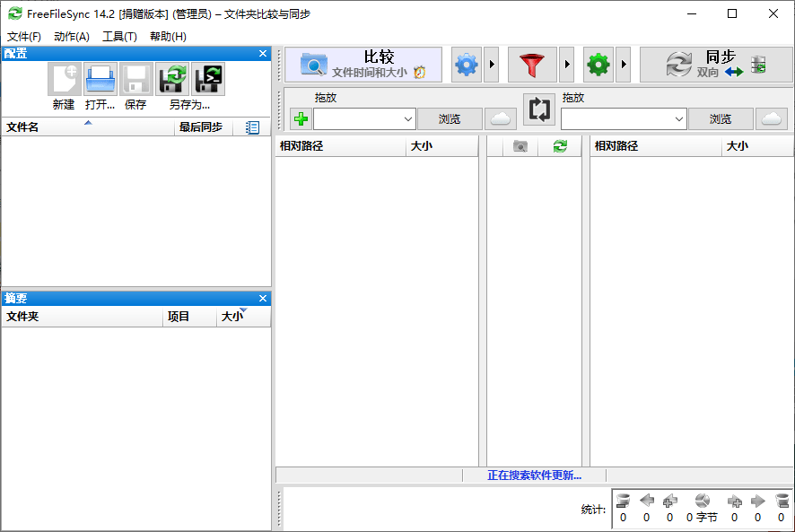Run synchronization with the 同步 button

coord(713,64)
